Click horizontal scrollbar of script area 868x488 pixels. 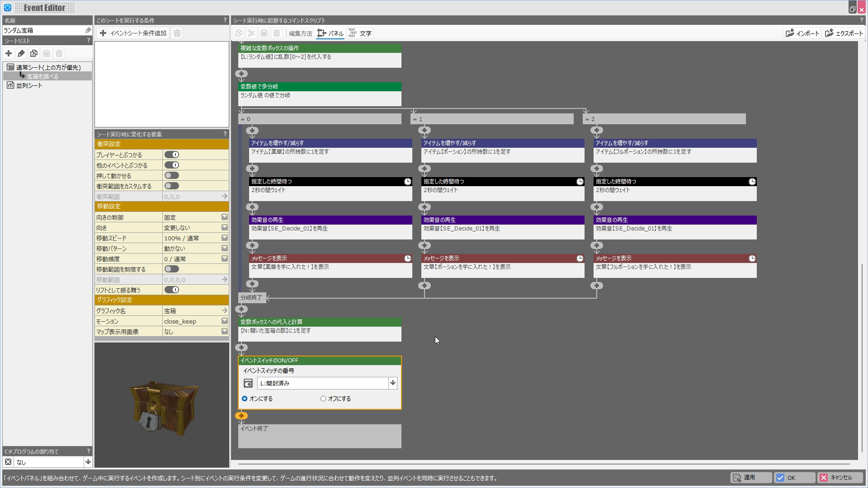tap(544, 464)
